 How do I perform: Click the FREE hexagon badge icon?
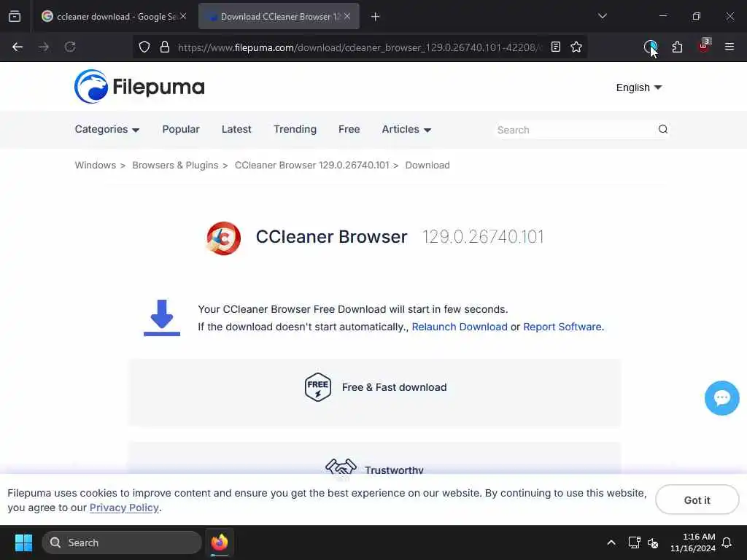(x=318, y=387)
